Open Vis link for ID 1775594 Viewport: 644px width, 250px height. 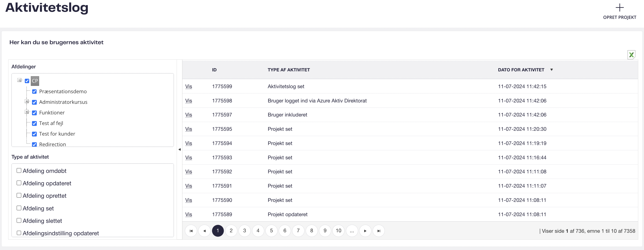pos(189,143)
